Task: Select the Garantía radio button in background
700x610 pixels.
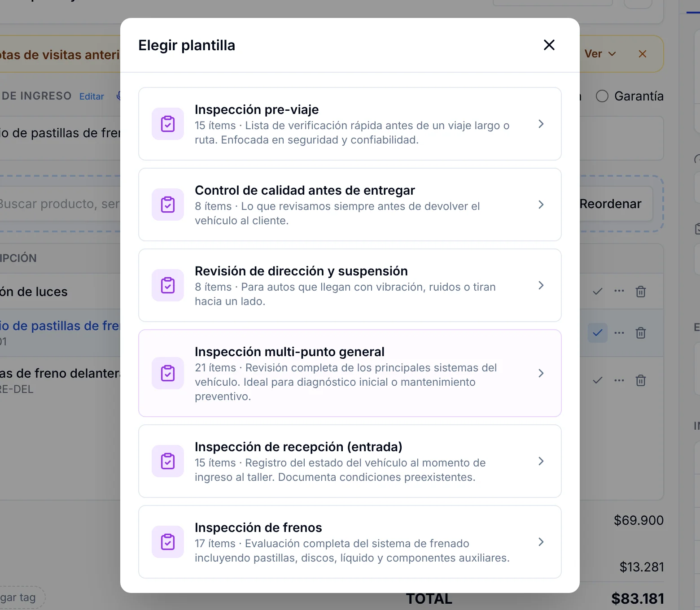Action: (x=602, y=96)
